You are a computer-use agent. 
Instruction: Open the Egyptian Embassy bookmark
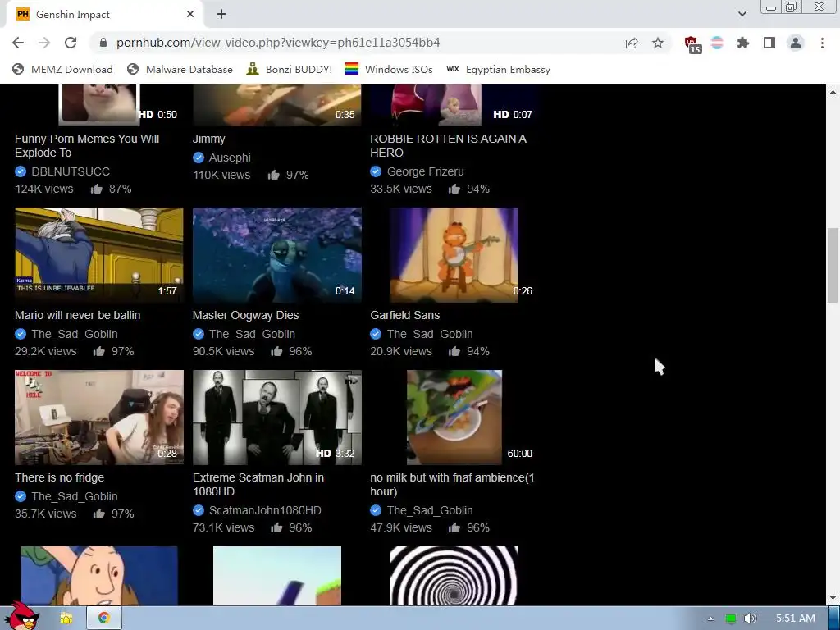(x=499, y=69)
